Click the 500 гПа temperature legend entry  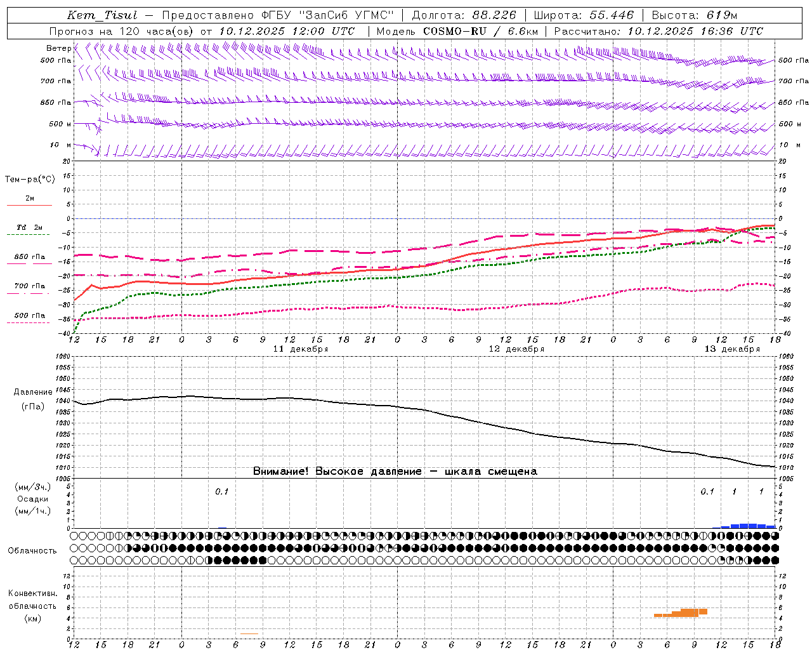(x=30, y=315)
